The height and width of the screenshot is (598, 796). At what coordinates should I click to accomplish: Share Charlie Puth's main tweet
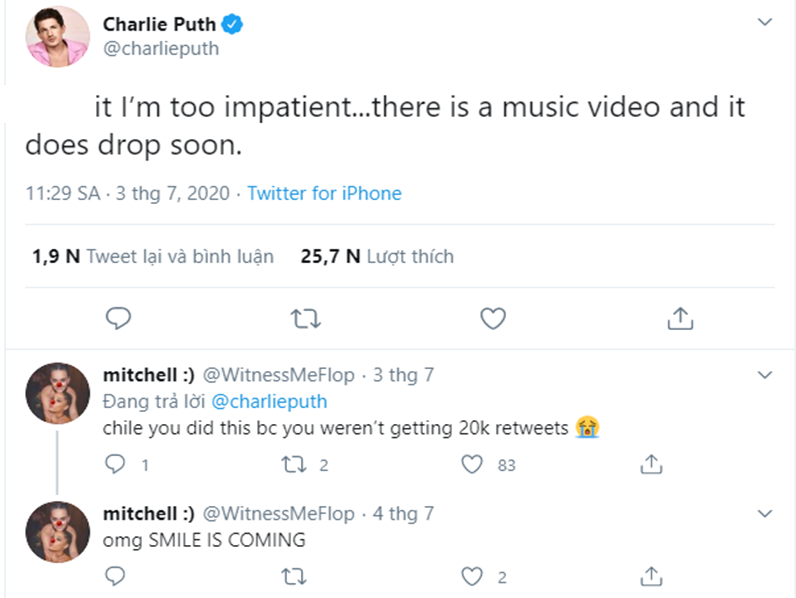pos(680,319)
